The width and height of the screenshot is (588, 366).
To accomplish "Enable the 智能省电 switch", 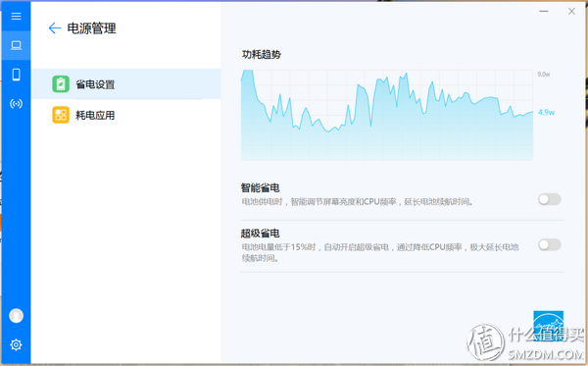I will tap(550, 199).
